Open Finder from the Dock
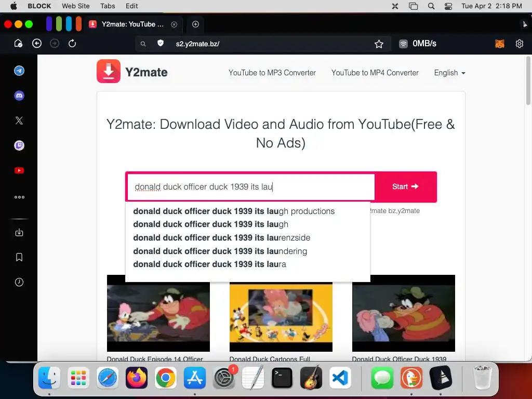The width and height of the screenshot is (532, 399). coord(49,378)
